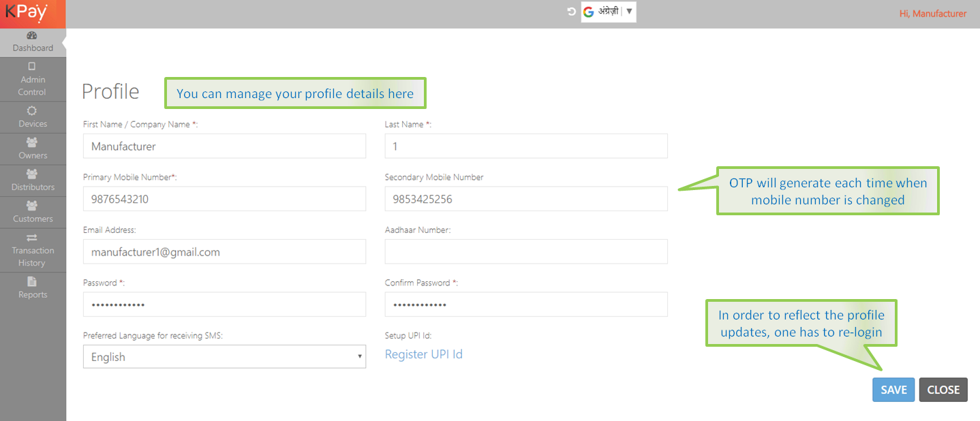The width and height of the screenshot is (980, 421).
Task: Select the Devices gear icon
Action: tap(32, 111)
